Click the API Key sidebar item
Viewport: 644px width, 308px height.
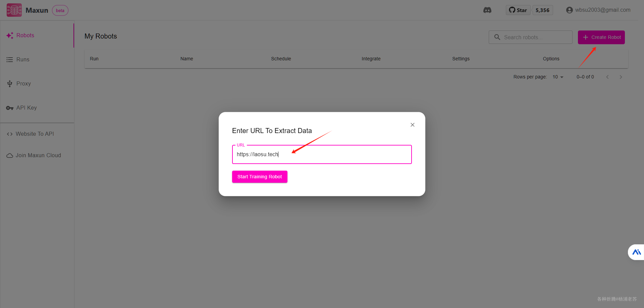coord(26,108)
